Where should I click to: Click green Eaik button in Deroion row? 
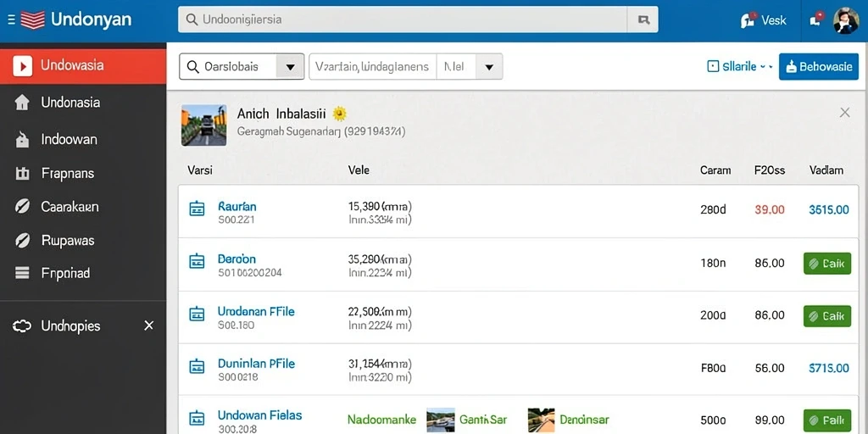click(x=827, y=264)
